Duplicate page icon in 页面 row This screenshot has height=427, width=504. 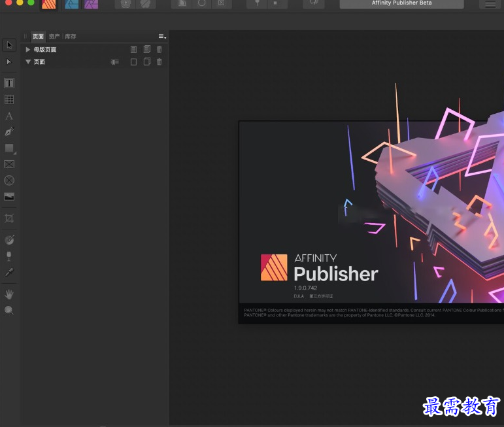147,61
